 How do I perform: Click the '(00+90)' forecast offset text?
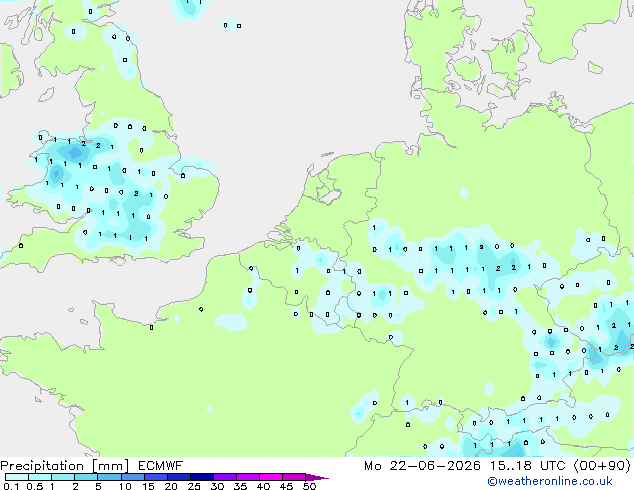(x=602, y=466)
